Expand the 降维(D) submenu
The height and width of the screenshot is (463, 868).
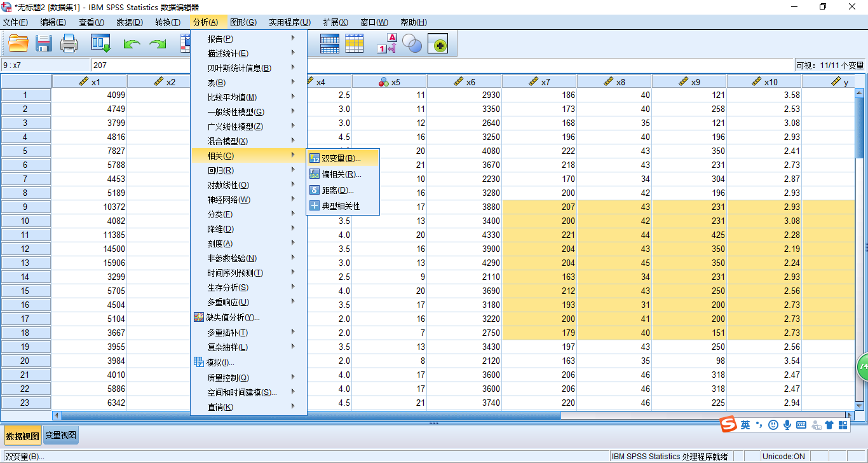coord(248,228)
